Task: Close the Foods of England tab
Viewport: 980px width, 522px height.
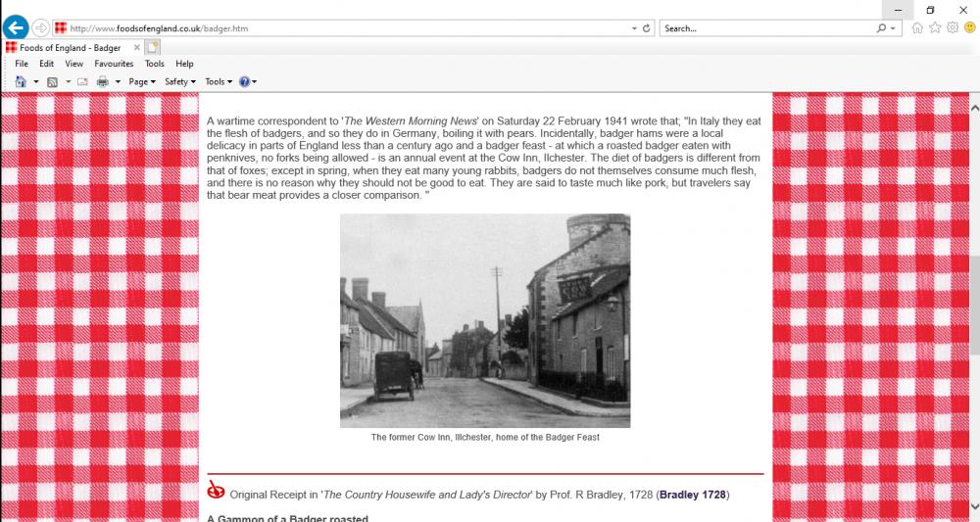Action: coord(137,47)
